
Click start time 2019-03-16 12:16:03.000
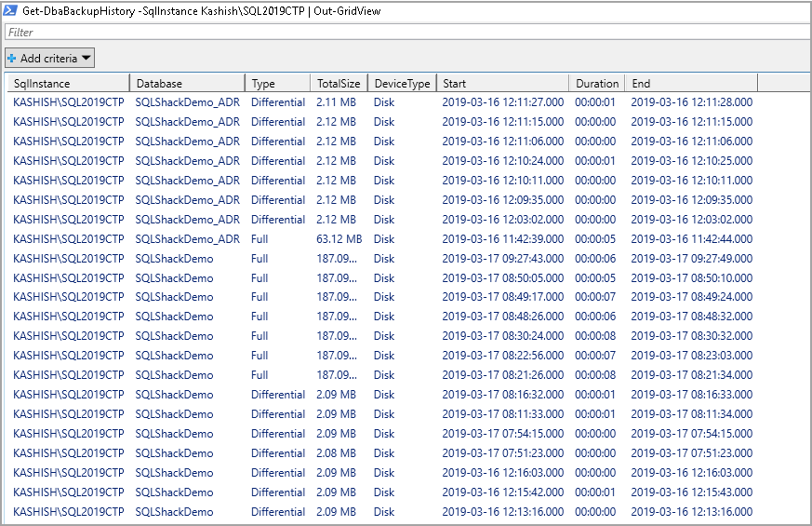point(503,473)
